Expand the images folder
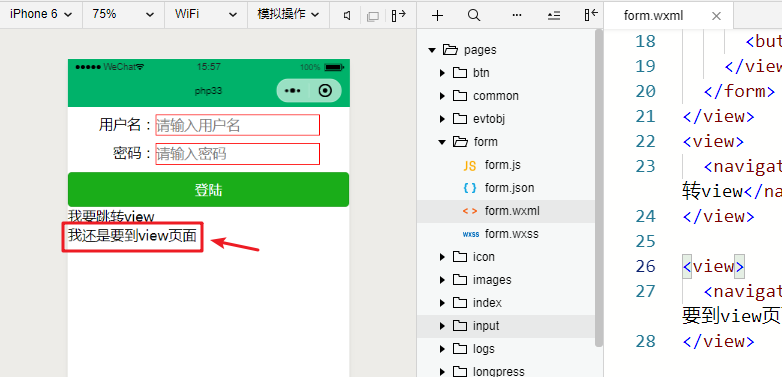The image size is (782, 377). click(x=442, y=280)
